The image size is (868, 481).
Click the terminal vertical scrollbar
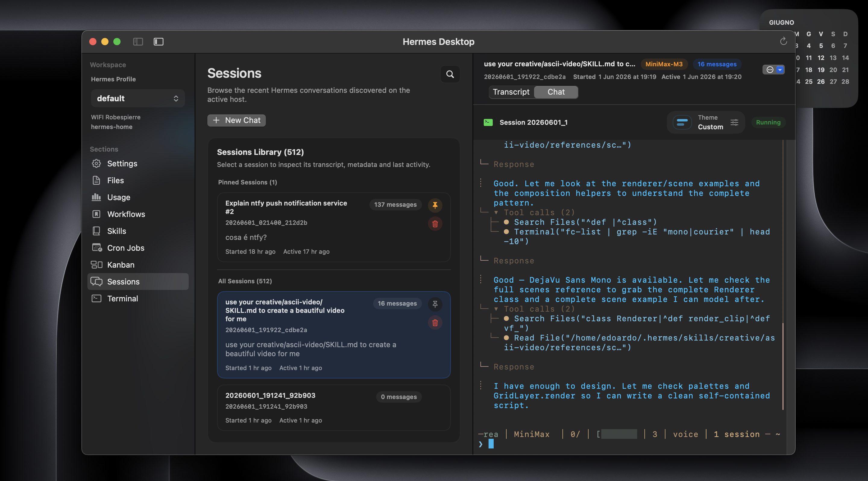pyautogui.click(x=783, y=366)
